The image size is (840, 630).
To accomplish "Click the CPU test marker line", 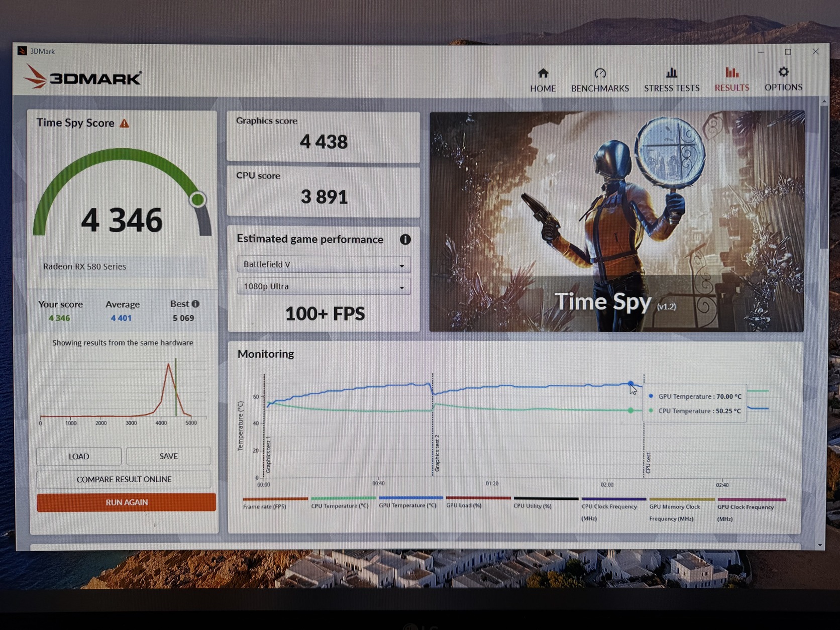I will (644, 426).
